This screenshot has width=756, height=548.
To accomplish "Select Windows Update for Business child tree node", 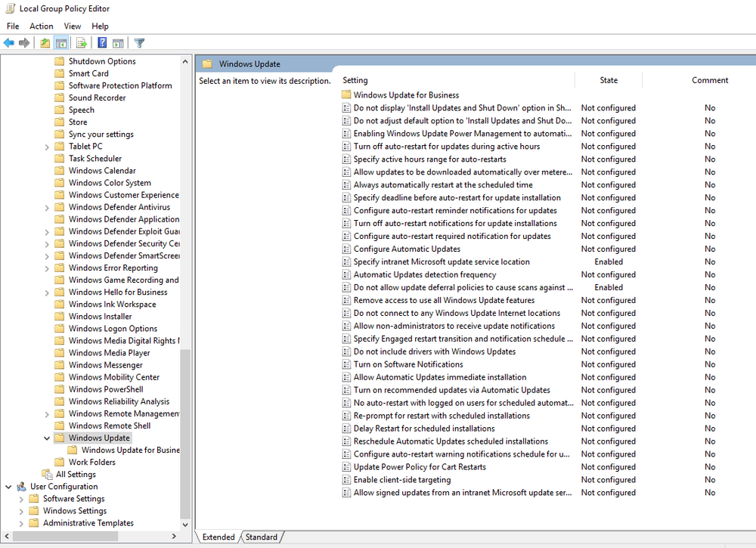I will point(130,450).
